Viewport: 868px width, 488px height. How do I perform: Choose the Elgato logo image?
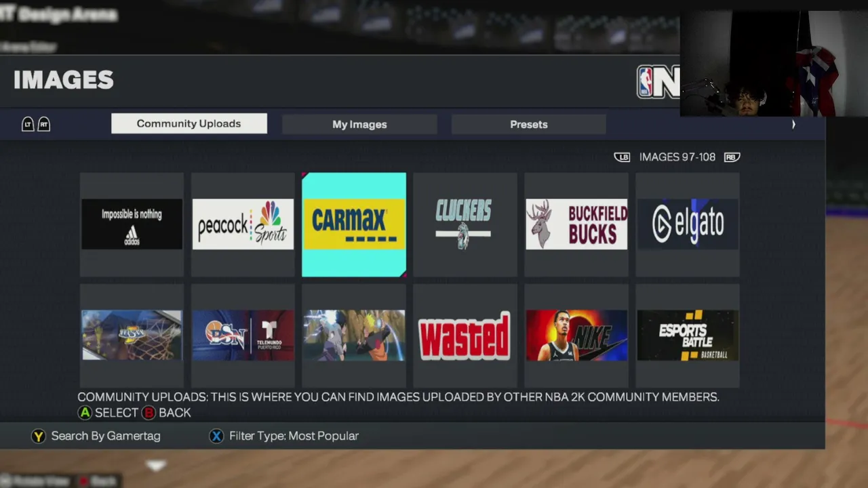tap(688, 224)
